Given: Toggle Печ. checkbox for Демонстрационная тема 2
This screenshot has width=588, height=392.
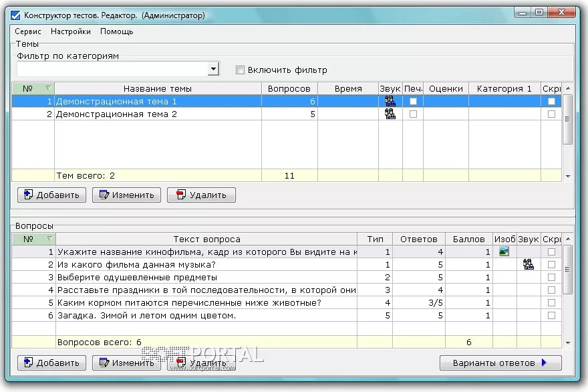Looking at the screenshot, I should pyautogui.click(x=413, y=114).
